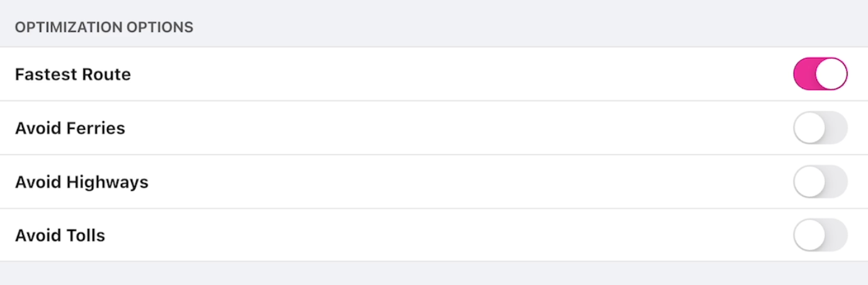Screen dimensions: 868x285
Task: Click empty gray area below Avoid Tolls row
Action: 434,273
